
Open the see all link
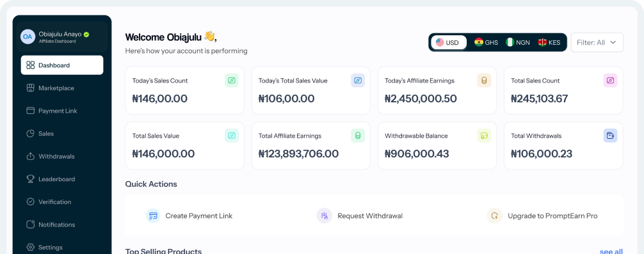coord(611,251)
